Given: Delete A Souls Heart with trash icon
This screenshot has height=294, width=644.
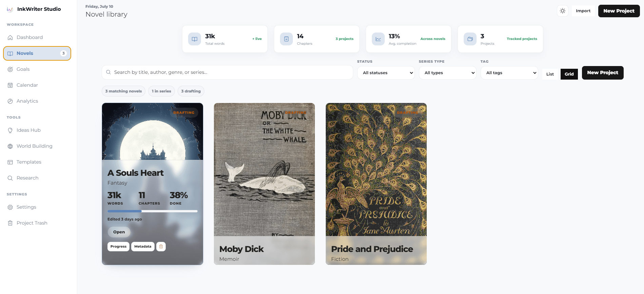Looking at the screenshot, I should [161, 247].
